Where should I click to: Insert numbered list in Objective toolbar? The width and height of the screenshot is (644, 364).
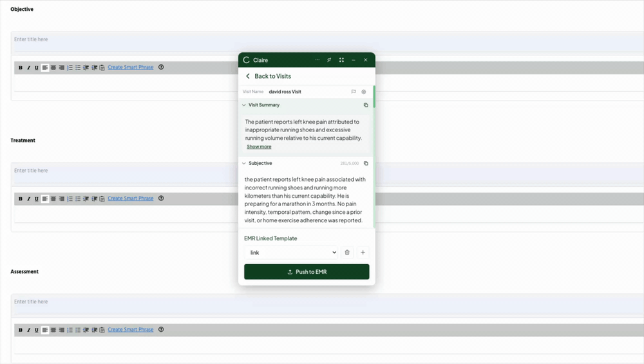pyautogui.click(x=70, y=68)
